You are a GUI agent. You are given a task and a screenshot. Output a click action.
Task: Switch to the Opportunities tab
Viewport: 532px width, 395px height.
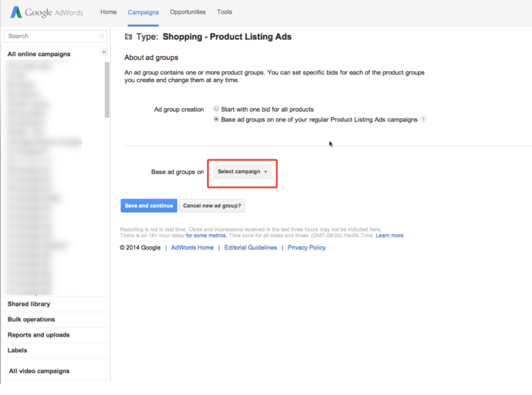(187, 12)
